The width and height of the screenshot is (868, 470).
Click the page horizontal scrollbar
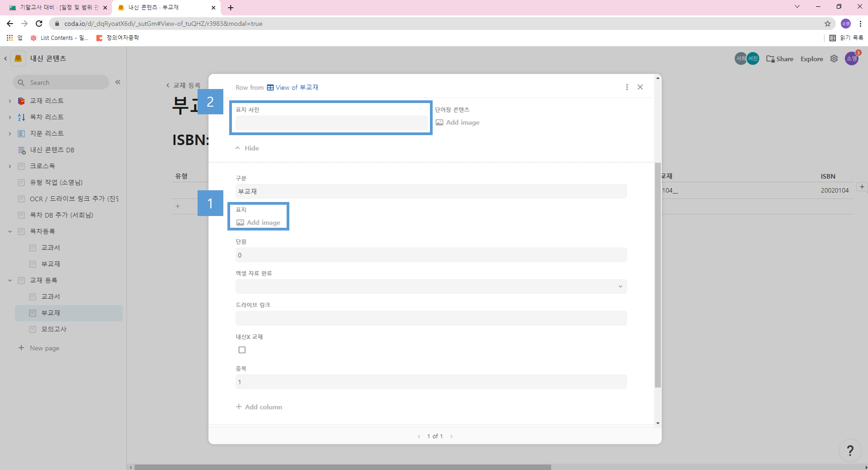pyautogui.click(x=343, y=467)
